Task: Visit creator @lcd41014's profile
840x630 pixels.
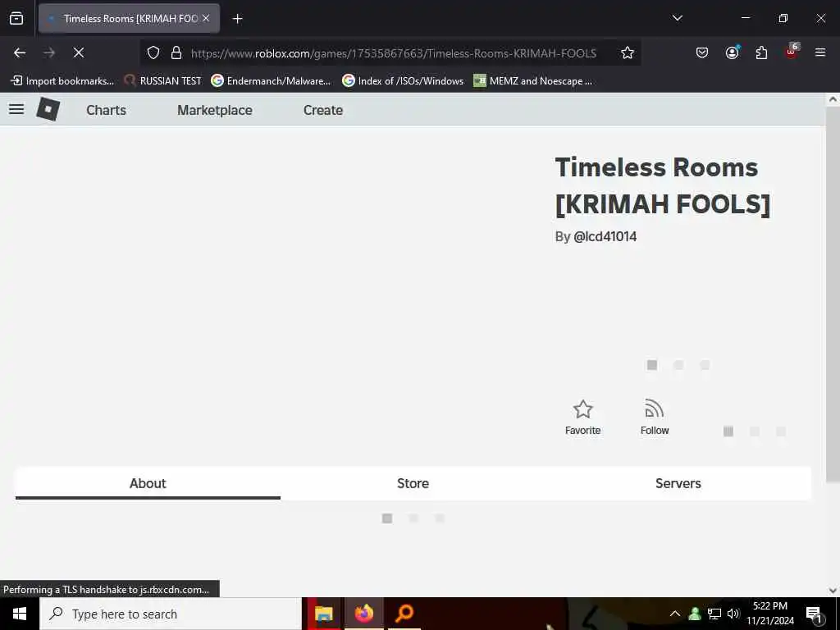Action: click(605, 237)
